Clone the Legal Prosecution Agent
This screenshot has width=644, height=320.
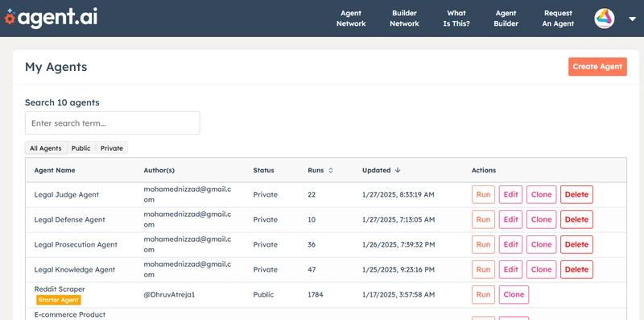541,245
